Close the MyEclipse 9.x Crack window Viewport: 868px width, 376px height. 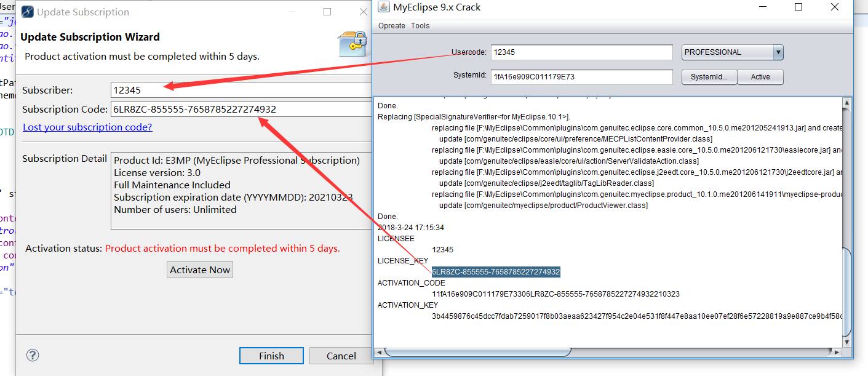point(835,7)
